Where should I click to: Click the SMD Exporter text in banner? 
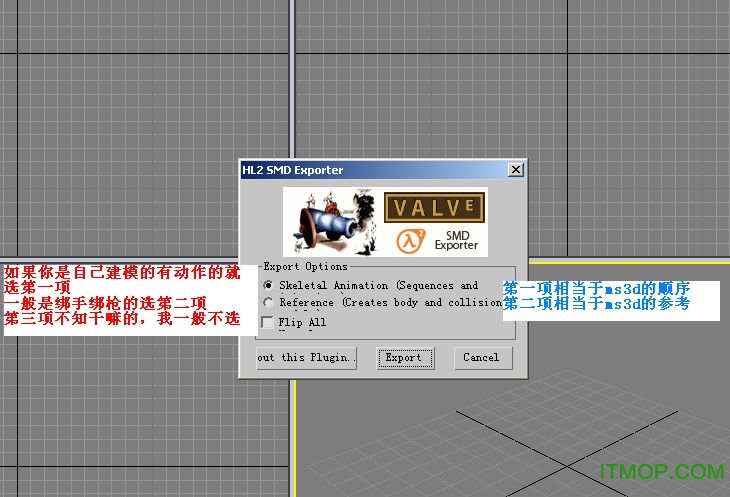(456, 239)
